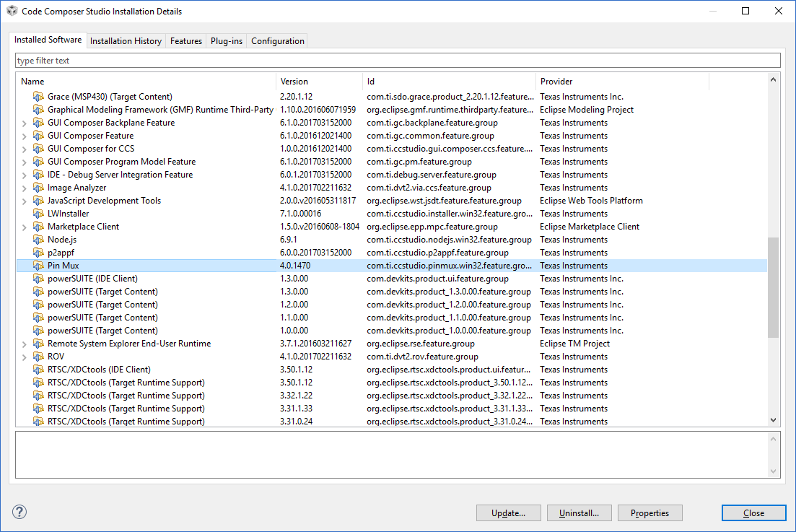Click the Update... button
This screenshot has width=796, height=532.
(x=508, y=513)
